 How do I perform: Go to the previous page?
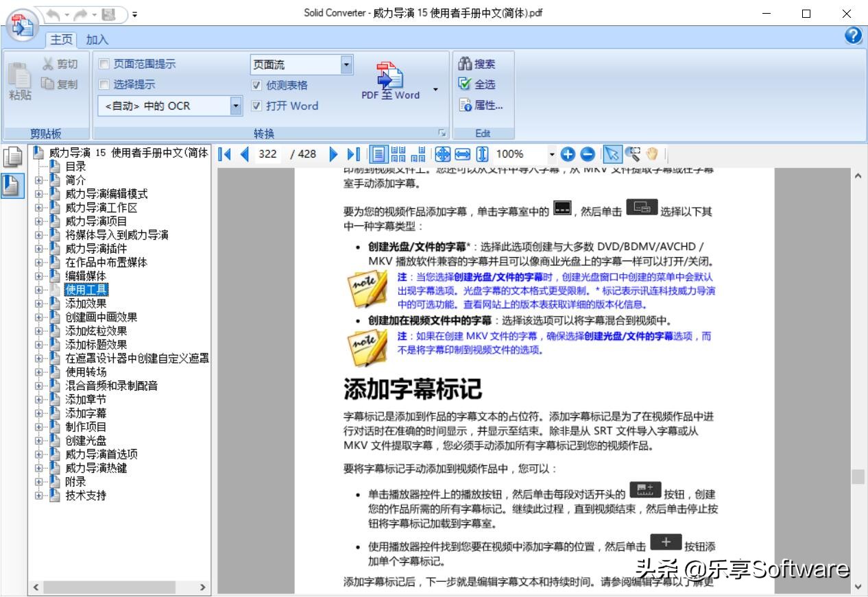point(244,154)
